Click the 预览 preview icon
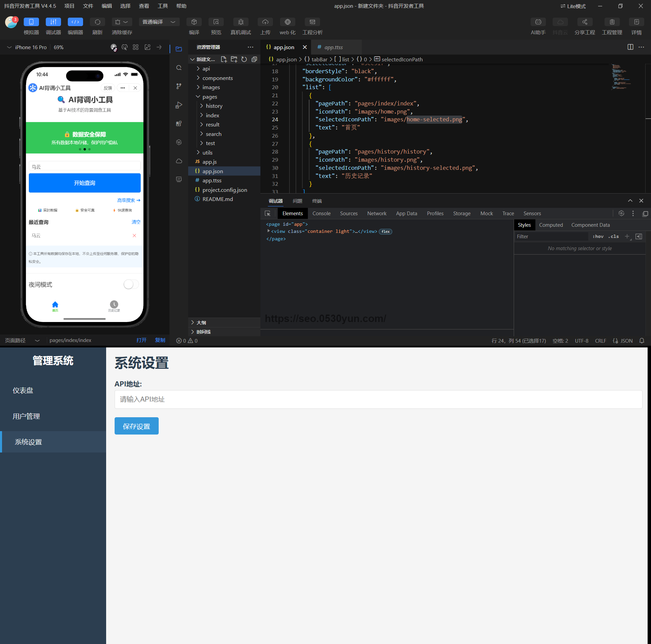 click(x=216, y=22)
